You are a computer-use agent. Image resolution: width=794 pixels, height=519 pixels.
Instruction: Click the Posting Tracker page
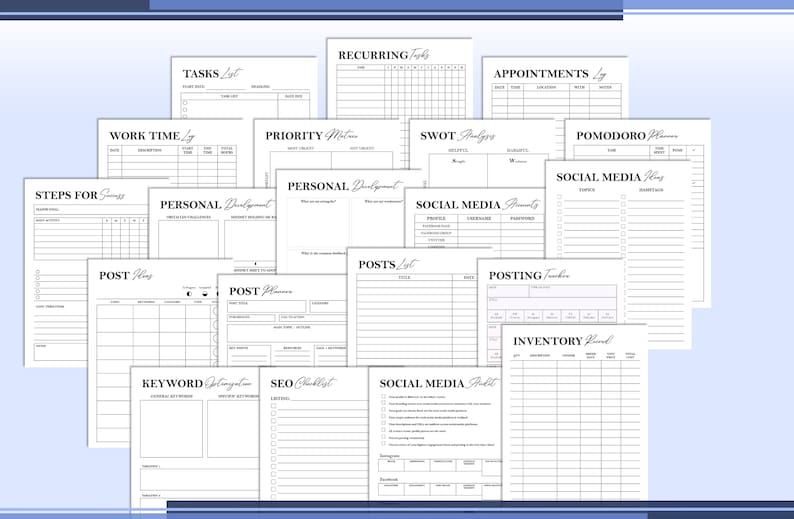pyautogui.click(x=551, y=292)
